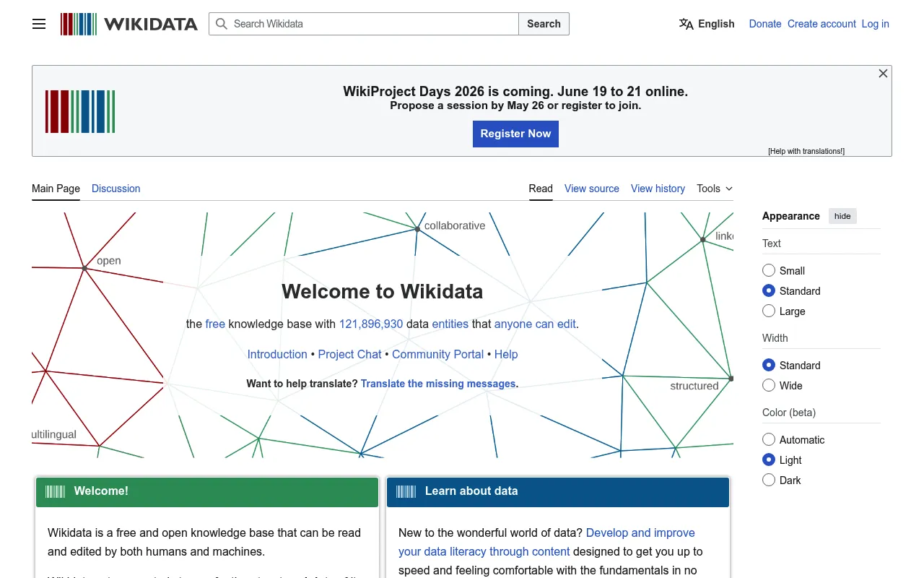Viewport: 924px width, 578px height.
Task: Select Light color mode
Action: [x=769, y=460]
